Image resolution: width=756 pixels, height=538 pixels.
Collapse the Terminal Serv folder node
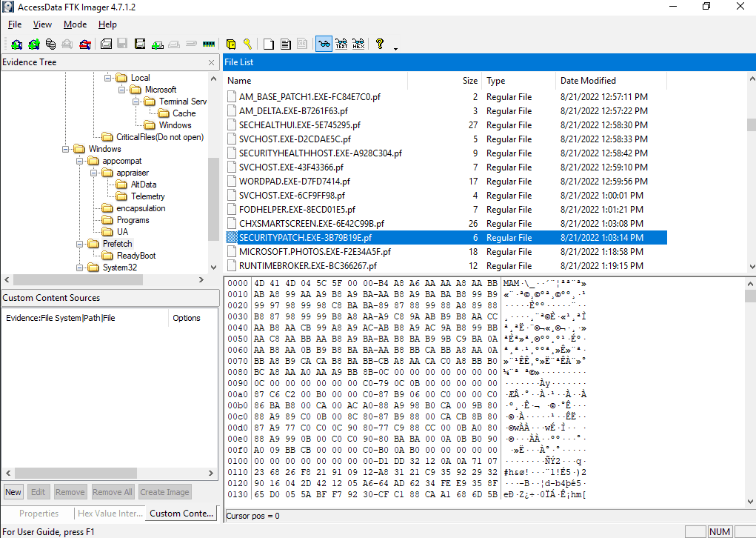[x=136, y=102]
